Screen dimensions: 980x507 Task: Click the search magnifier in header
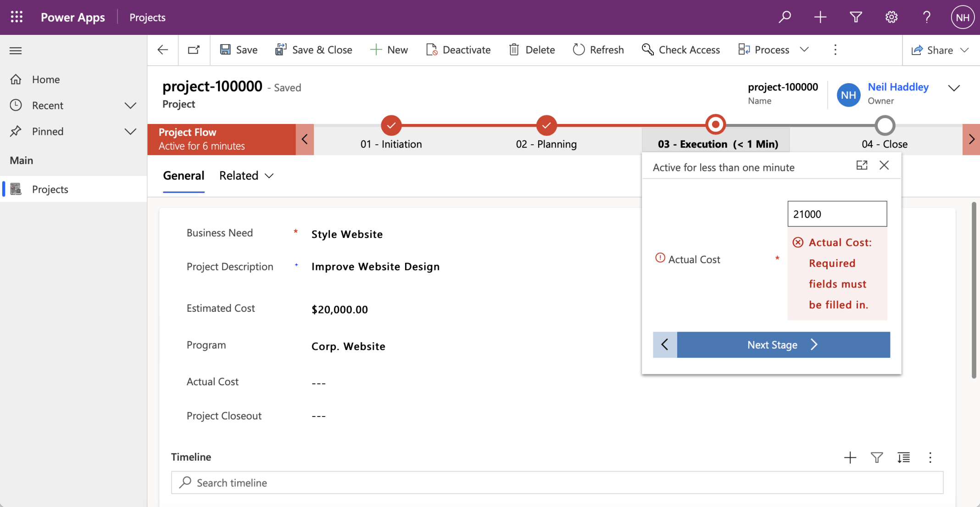[785, 17]
